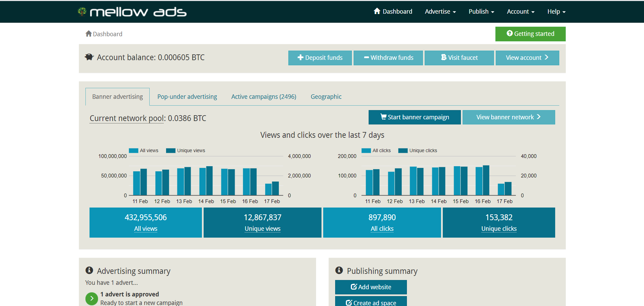Click Start banner campaign button

(x=415, y=117)
